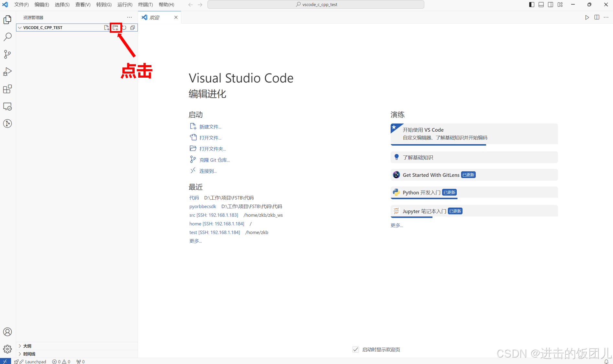Click the vscode_c_cpp_test command search box
Screen dimensions: 613x364
click(316, 5)
